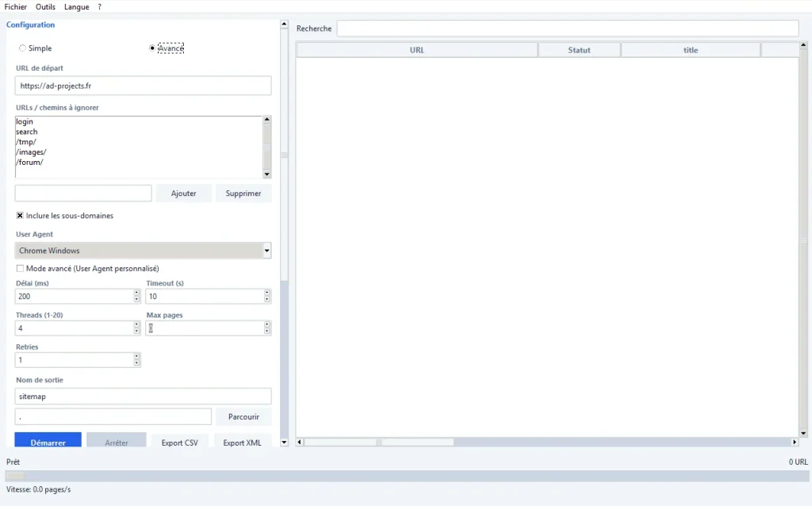Screen dimensions: 812x506
Task: Click configuration panel scroll up arrow
Action: pyautogui.click(x=284, y=24)
